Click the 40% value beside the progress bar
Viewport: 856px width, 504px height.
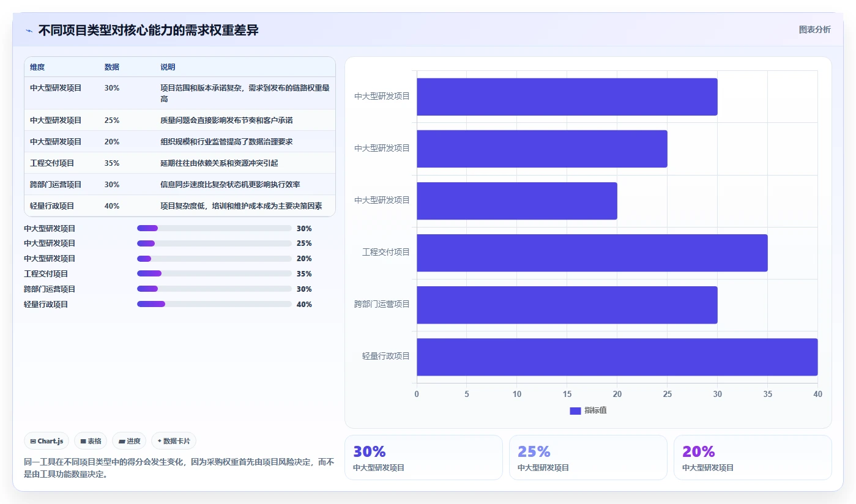pos(304,304)
